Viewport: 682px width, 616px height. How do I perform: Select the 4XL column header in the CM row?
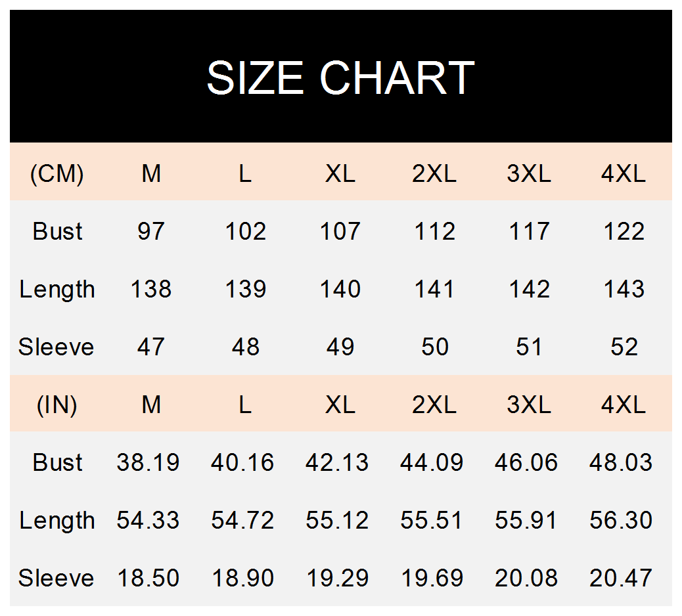point(623,173)
